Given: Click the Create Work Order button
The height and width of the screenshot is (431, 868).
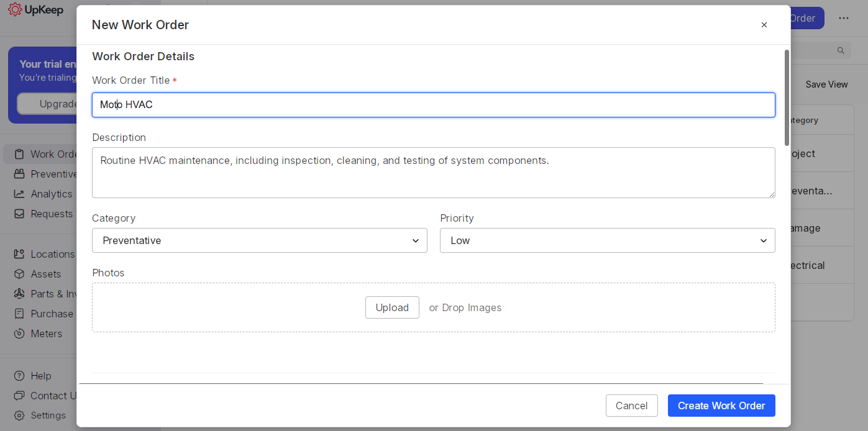Looking at the screenshot, I should click(x=721, y=406).
